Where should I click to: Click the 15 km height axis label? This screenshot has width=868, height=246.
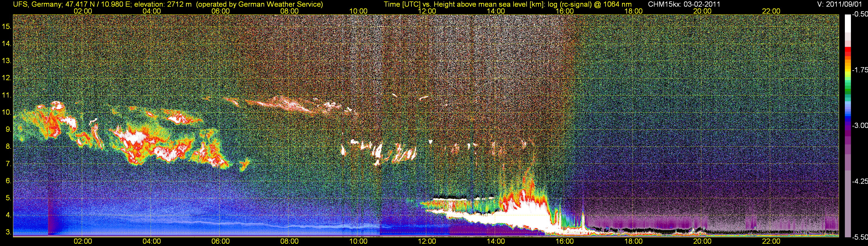click(6, 26)
